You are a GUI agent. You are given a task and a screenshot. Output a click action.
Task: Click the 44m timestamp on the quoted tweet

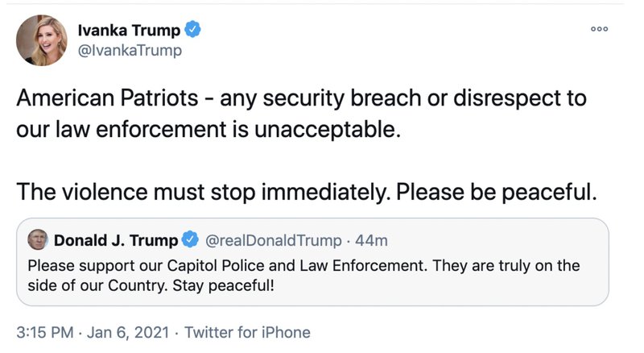(373, 239)
